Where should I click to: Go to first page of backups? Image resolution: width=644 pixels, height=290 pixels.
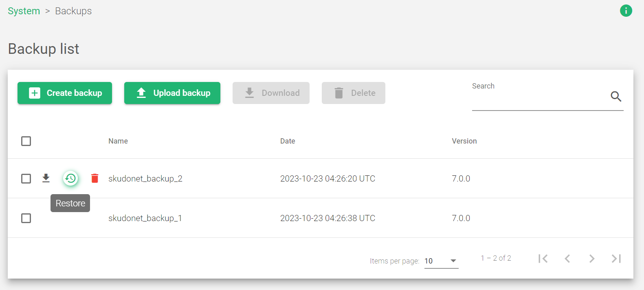[x=543, y=259]
